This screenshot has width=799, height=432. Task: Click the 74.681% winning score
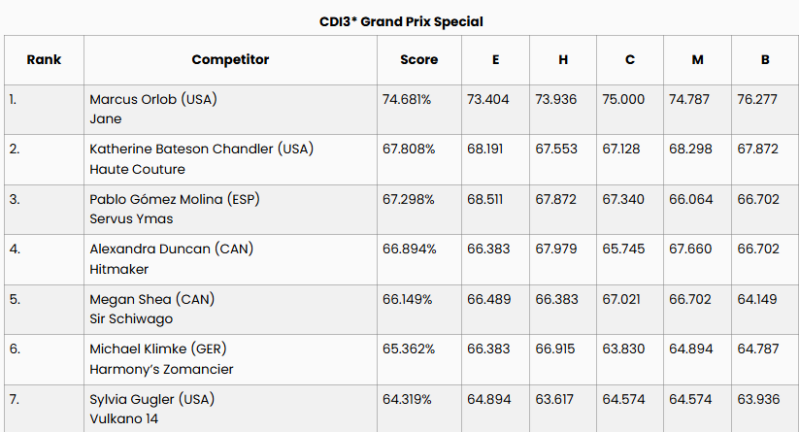(408, 99)
